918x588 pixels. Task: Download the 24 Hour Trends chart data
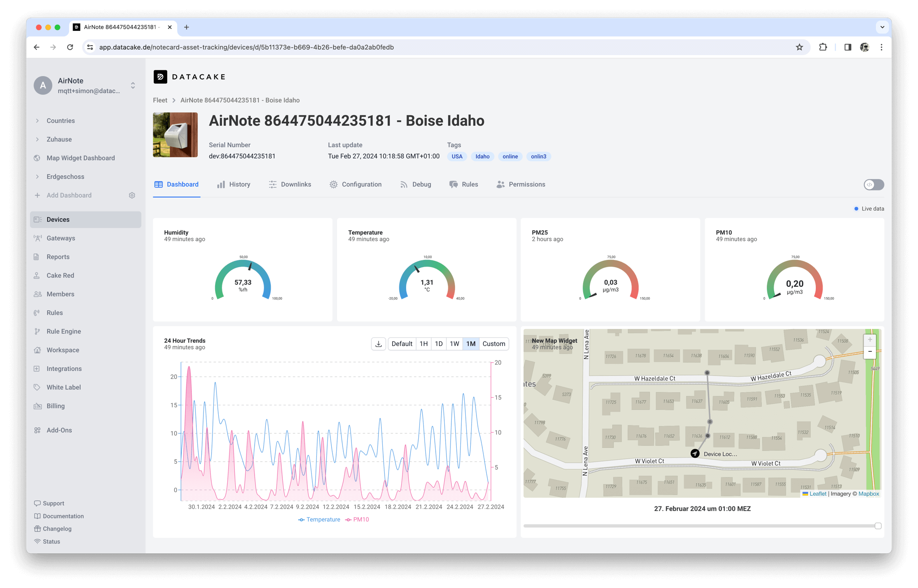point(378,344)
